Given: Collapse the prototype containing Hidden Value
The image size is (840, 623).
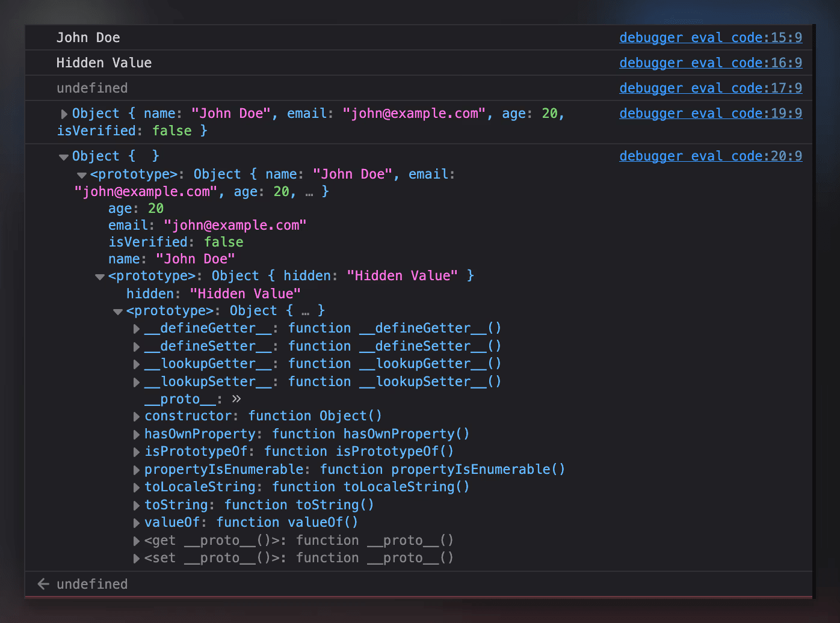Looking at the screenshot, I should pyautogui.click(x=99, y=276).
